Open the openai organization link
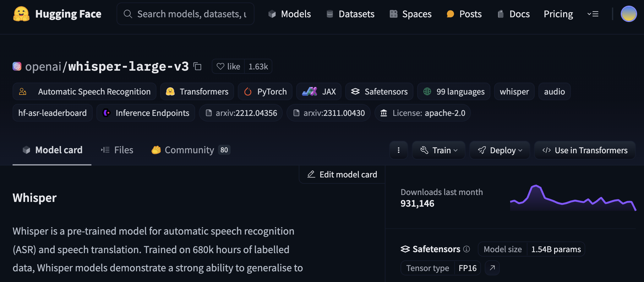Viewport: 644px width, 282px height. 43,66
